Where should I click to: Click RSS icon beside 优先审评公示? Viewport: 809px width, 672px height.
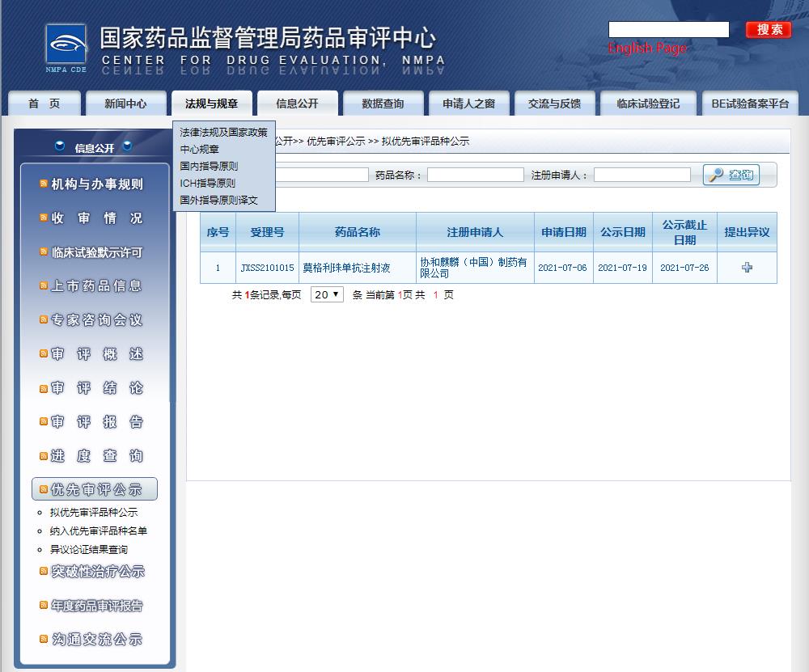click(x=44, y=489)
